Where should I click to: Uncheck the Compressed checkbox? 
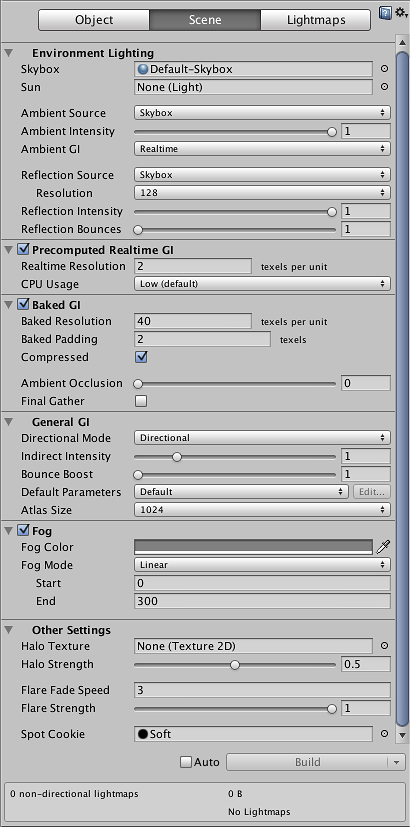pyautogui.click(x=141, y=357)
